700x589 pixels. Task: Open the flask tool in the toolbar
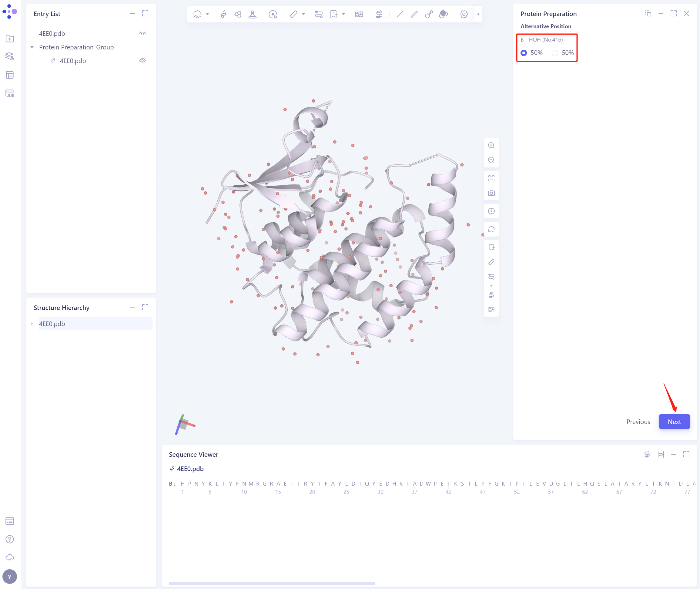pyautogui.click(x=253, y=14)
